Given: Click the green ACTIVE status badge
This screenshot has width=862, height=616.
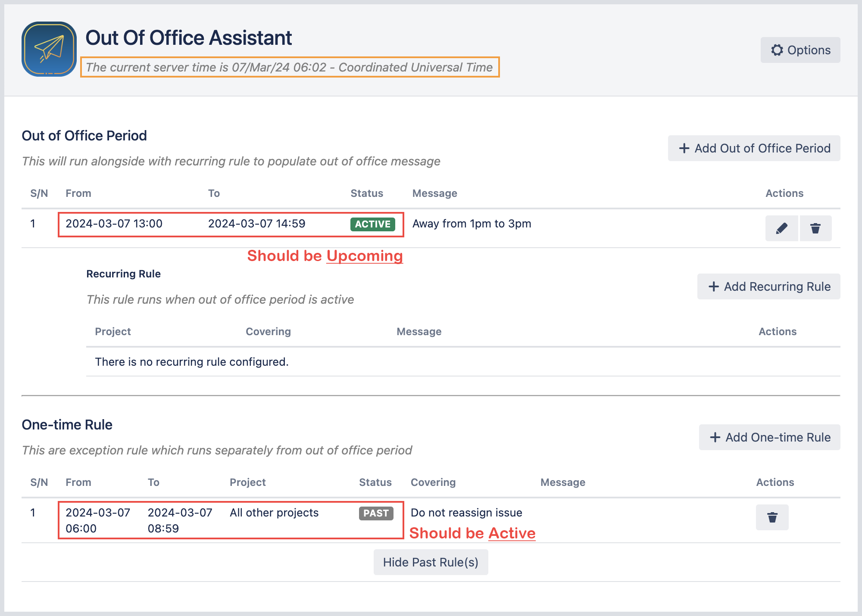Looking at the screenshot, I should tap(372, 224).
